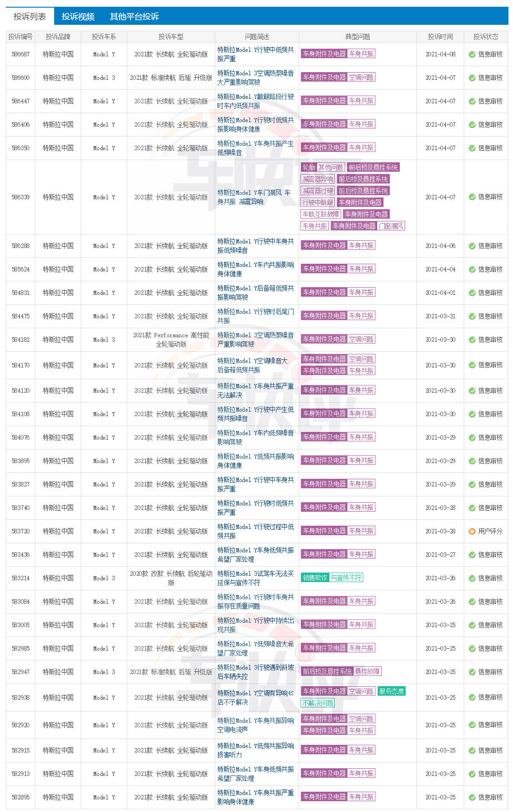Click the green 销售欺诈 tag
This screenshot has width=513, height=812.
(x=315, y=578)
